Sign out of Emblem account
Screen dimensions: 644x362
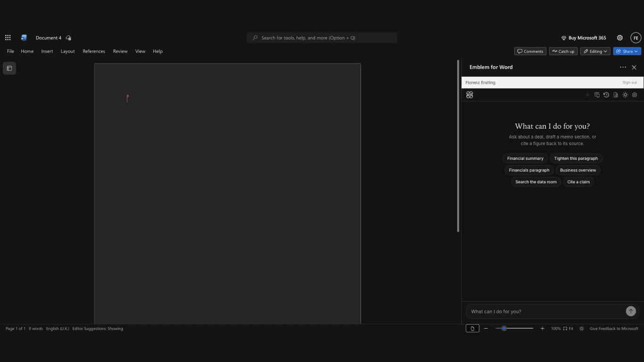click(x=629, y=82)
